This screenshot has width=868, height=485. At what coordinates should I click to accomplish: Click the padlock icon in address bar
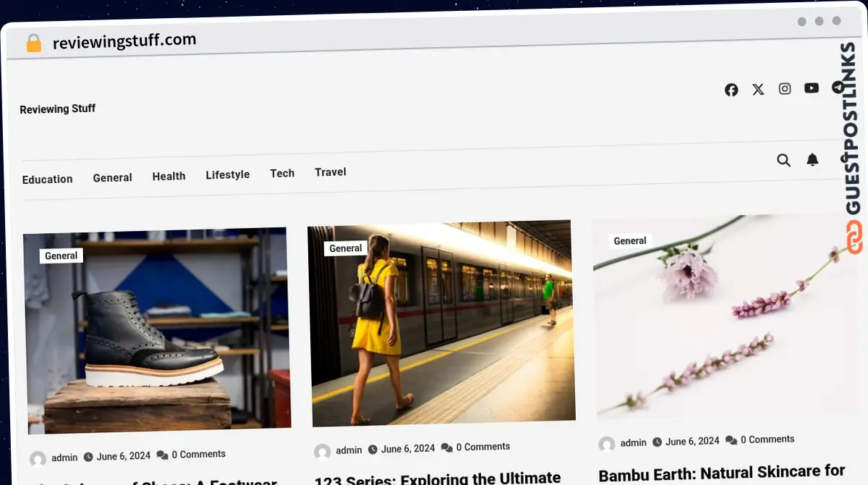coord(34,43)
